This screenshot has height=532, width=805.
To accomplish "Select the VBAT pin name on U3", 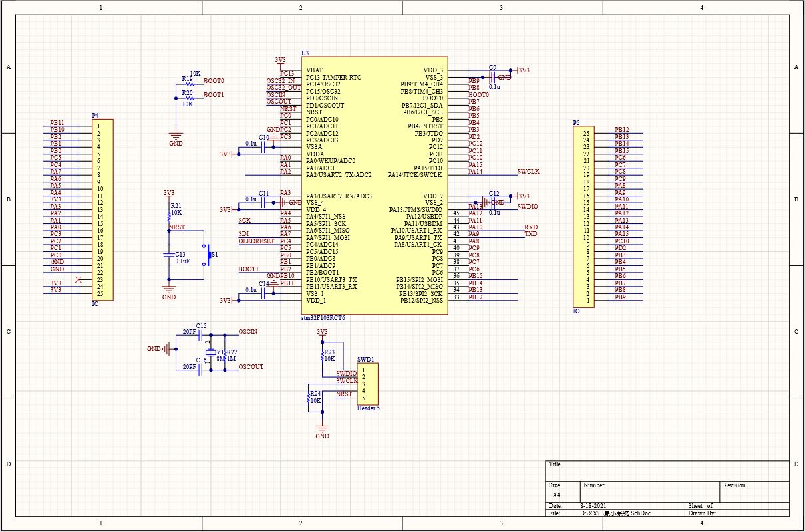I will coord(314,70).
